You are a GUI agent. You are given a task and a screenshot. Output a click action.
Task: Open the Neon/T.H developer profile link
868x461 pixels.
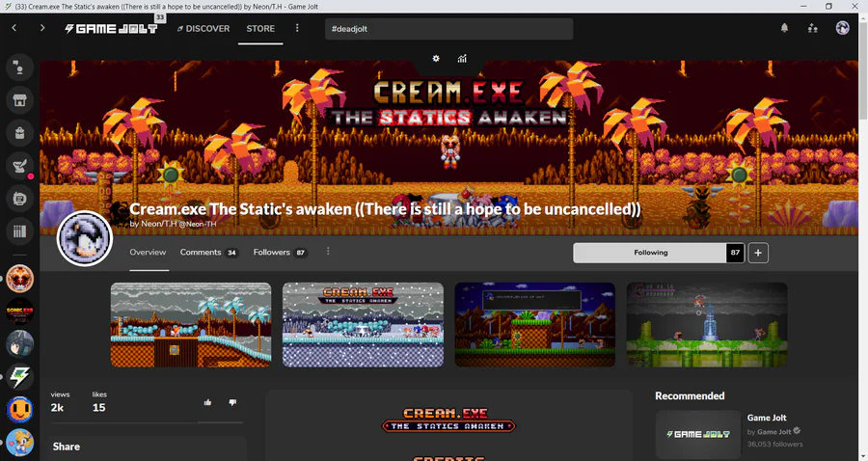click(x=173, y=224)
